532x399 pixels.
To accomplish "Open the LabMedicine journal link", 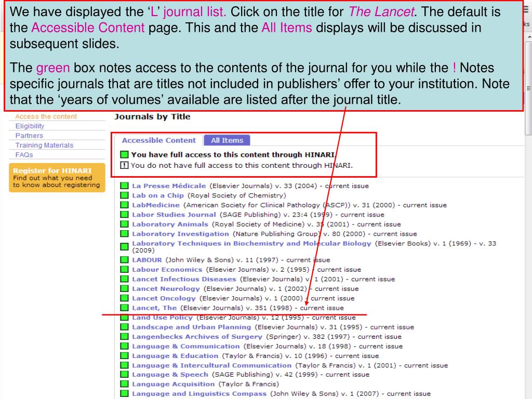I will [156, 205].
